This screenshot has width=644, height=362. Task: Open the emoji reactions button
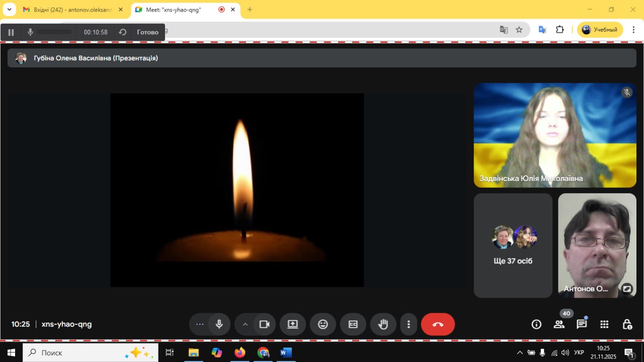(x=323, y=324)
